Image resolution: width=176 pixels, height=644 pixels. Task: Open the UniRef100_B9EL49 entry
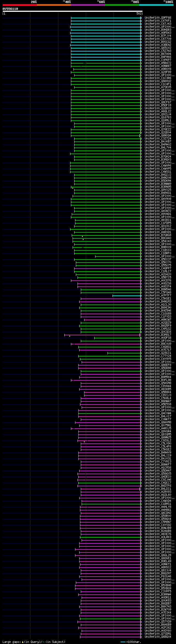coord(158,561)
